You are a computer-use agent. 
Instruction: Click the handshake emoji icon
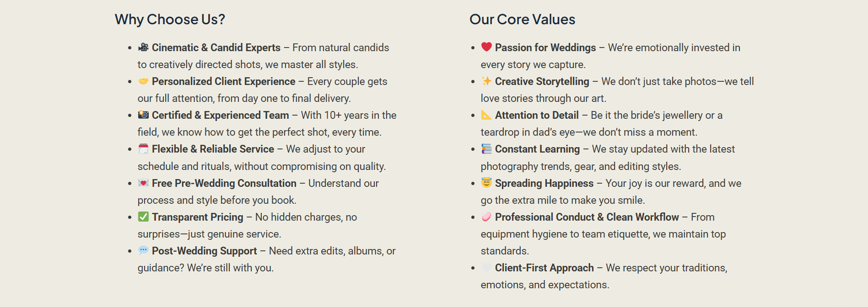pos(143,81)
